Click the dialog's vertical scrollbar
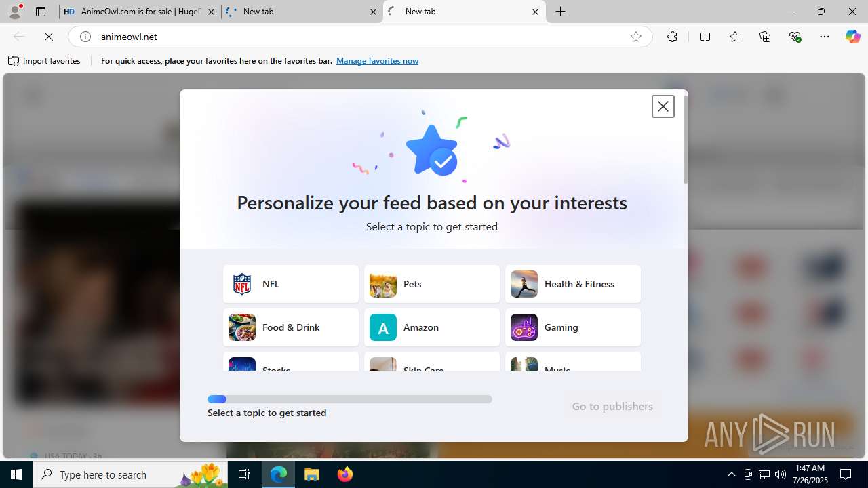This screenshot has height=488, width=868. coord(685,140)
